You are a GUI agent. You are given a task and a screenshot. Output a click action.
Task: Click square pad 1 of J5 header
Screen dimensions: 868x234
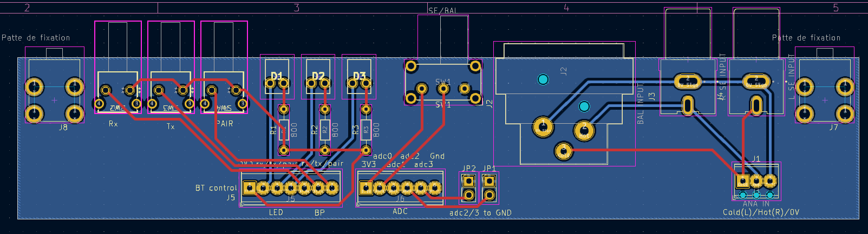coord(249,188)
